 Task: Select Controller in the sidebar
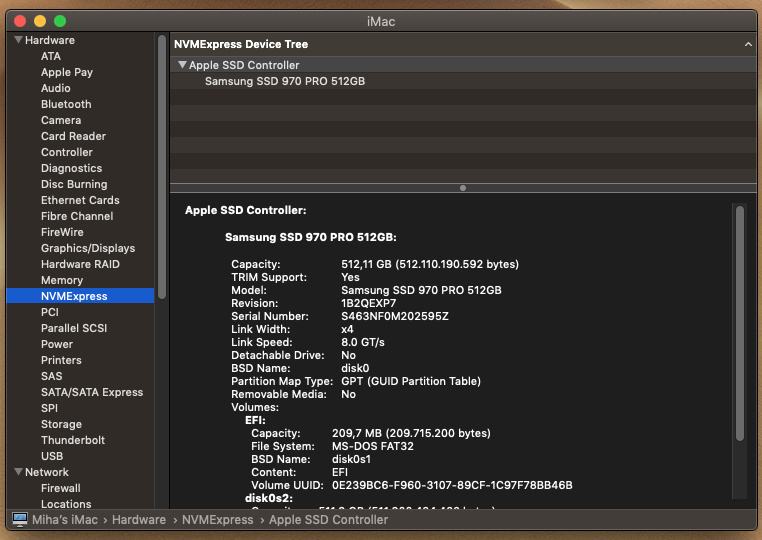67,152
